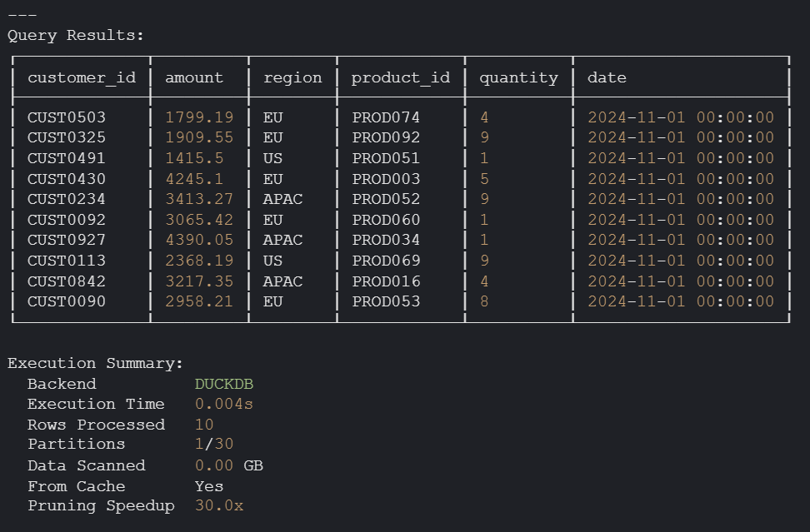The width and height of the screenshot is (810, 532).
Task: Select amount value 2958.21
Action: point(199,301)
